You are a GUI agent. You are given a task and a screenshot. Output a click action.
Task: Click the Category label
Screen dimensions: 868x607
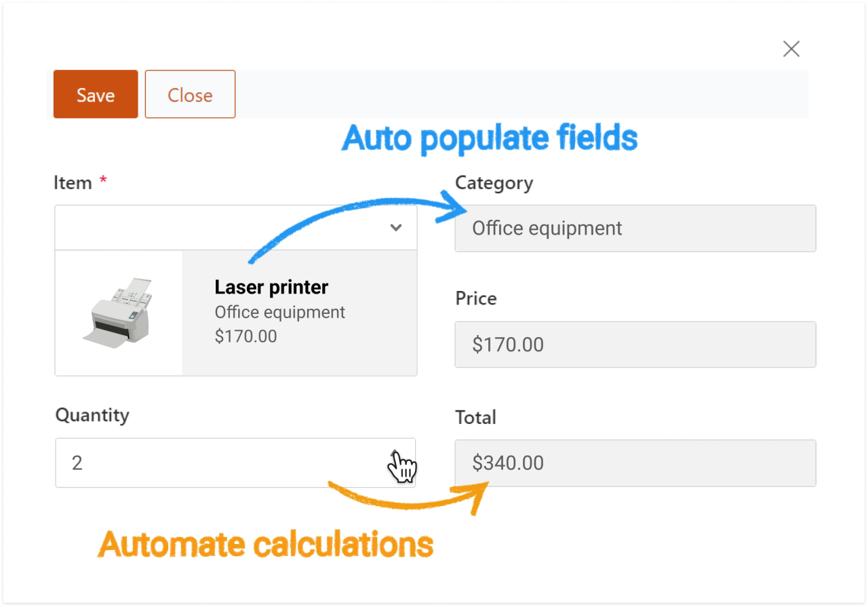493,182
